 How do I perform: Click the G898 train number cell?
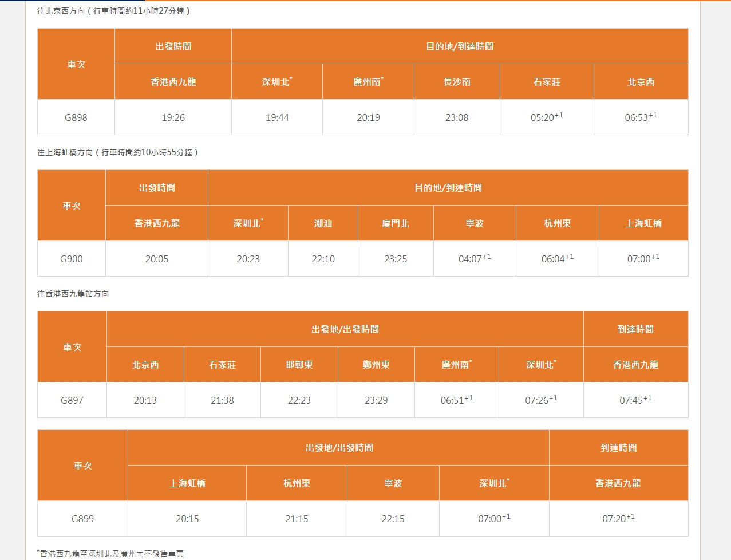(x=76, y=117)
